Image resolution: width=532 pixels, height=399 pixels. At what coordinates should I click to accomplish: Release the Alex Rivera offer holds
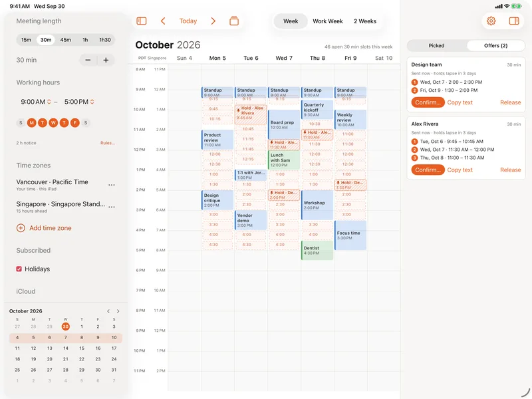point(510,170)
